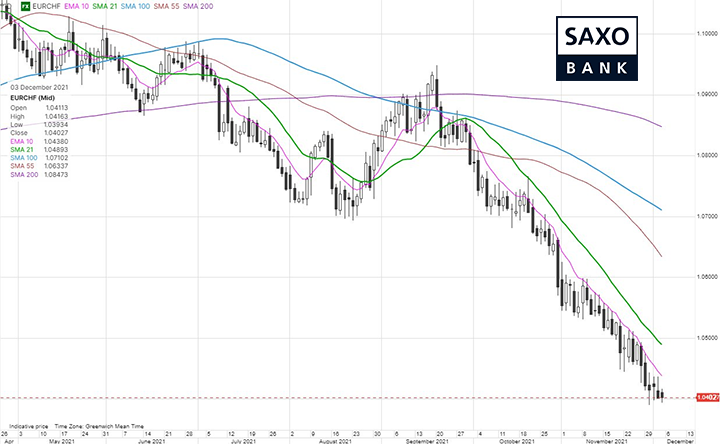Click the SMA 200 legend label in header

tap(198, 6)
